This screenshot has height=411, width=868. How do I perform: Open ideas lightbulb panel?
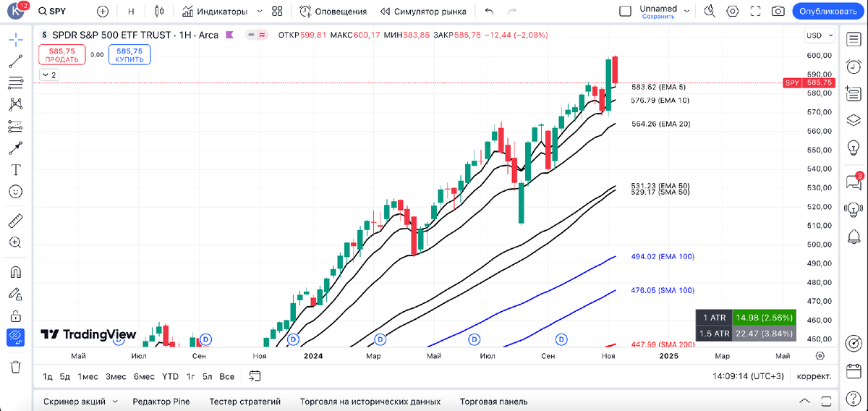[x=854, y=148]
